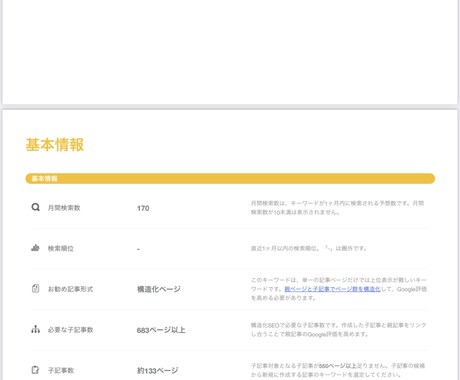Click the 月間検索数 description text
Image resolution: width=460 pixels, height=380 pixels.
337,208
